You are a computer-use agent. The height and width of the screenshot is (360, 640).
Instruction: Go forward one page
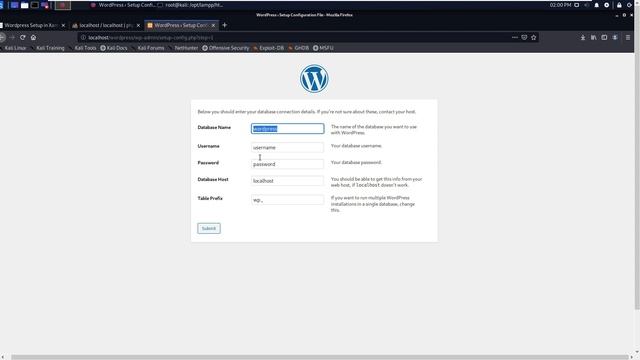[x=12, y=37]
